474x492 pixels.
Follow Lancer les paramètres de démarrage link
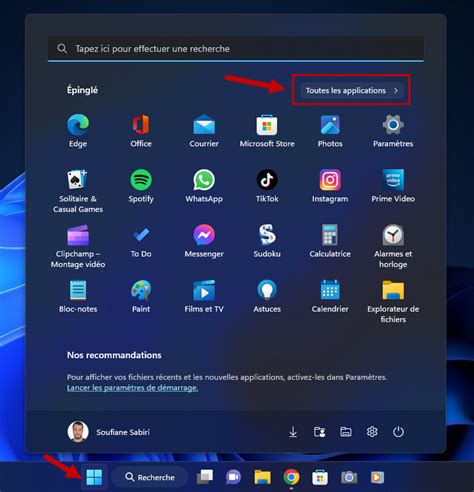pos(132,388)
